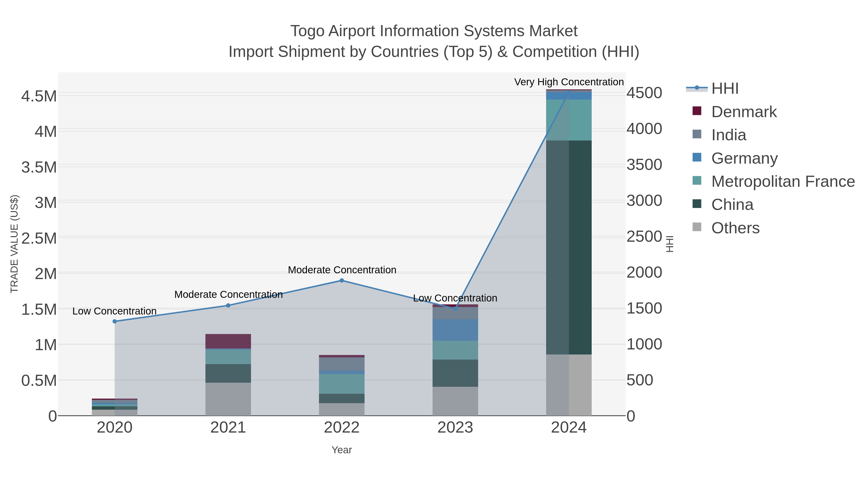868x488 pixels.
Task: Click the China segment of 2024 bar
Action: coord(569,247)
